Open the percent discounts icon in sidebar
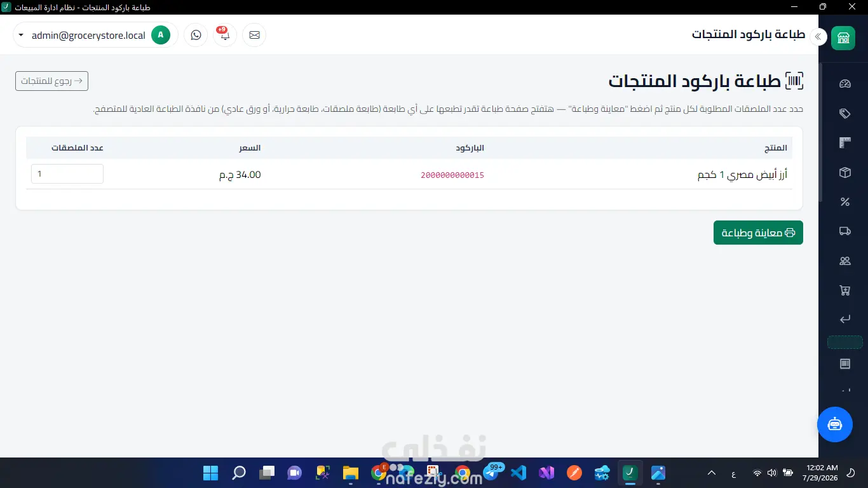This screenshot has width=868, height=488. coord(844,202)
